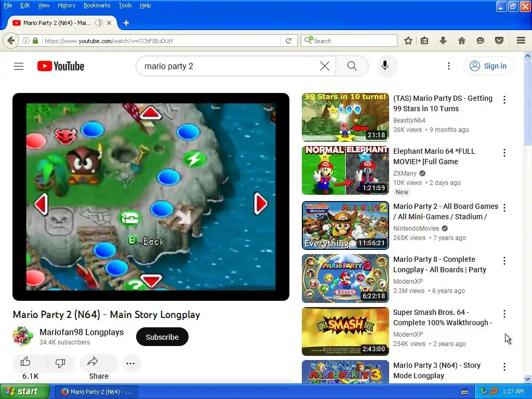This screenshot has height=399, width=532.
Task: Mute the tab via speaker icon
Action: click(99, 23)
